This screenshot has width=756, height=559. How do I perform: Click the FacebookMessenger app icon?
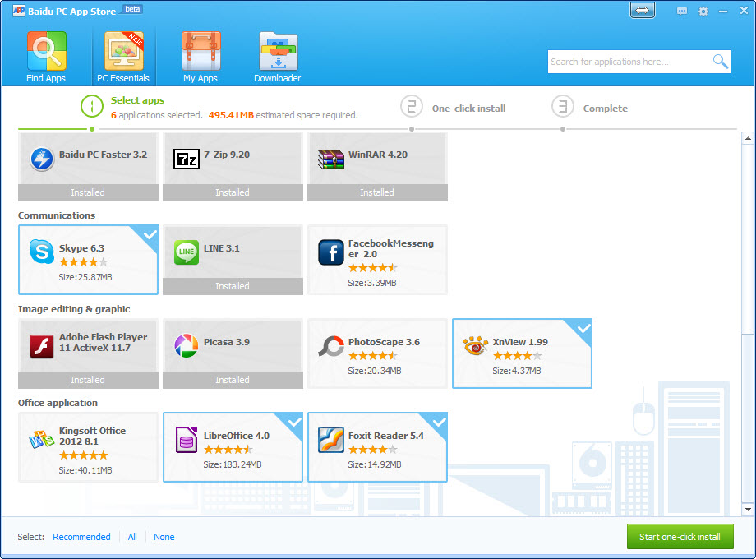[x=330, y=252]
